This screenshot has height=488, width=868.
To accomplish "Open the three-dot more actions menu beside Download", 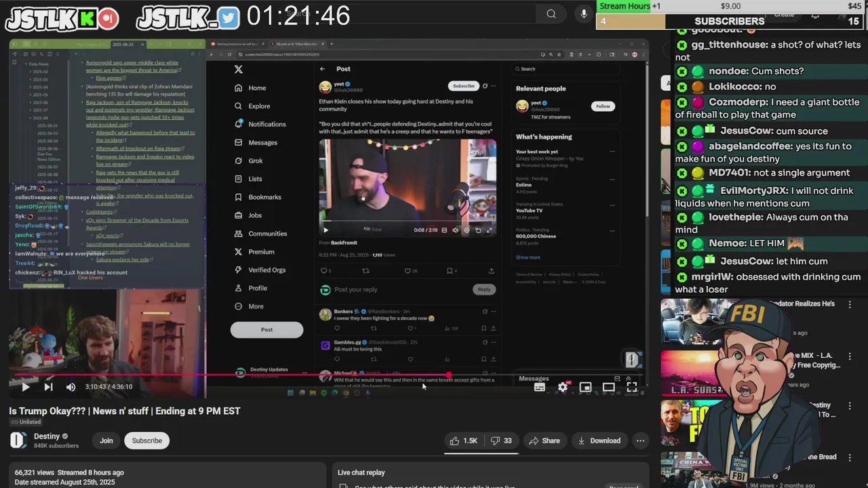I will (x=640, y=441).
